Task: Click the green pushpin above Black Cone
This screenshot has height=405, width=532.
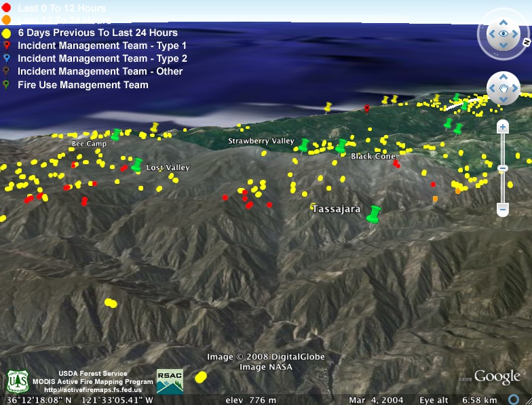Action: pyautogui.click(x=341, y=146)
